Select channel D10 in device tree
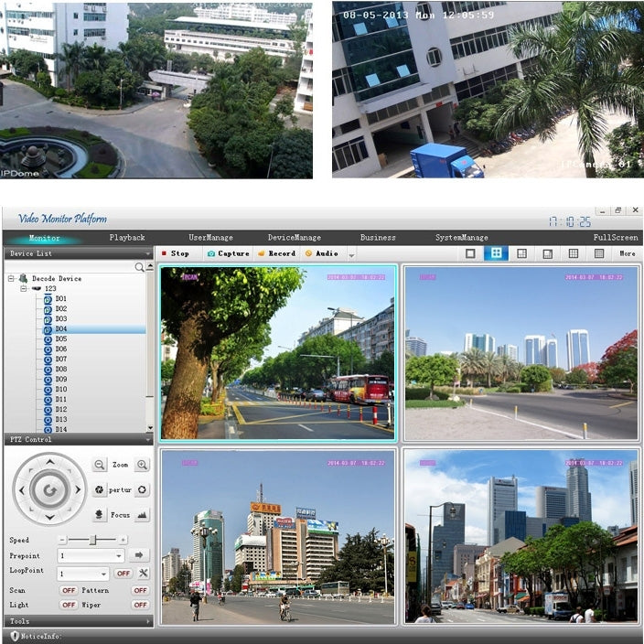 point(60,389)
